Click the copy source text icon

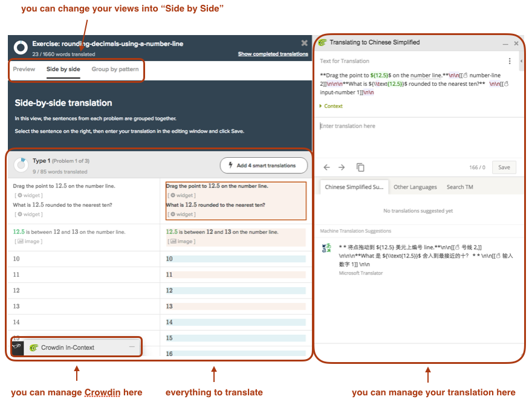pos(360,167)
